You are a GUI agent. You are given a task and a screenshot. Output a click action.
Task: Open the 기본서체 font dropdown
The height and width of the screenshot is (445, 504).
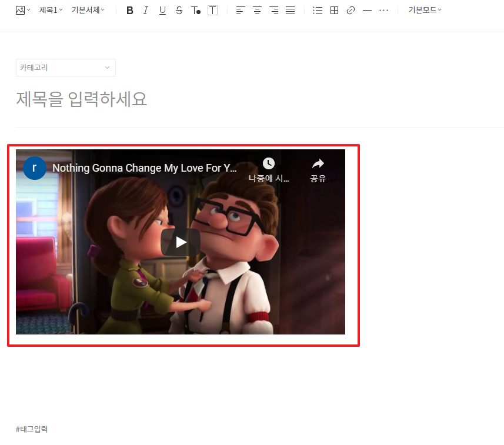pyautogui.click(x=88, y=10)
